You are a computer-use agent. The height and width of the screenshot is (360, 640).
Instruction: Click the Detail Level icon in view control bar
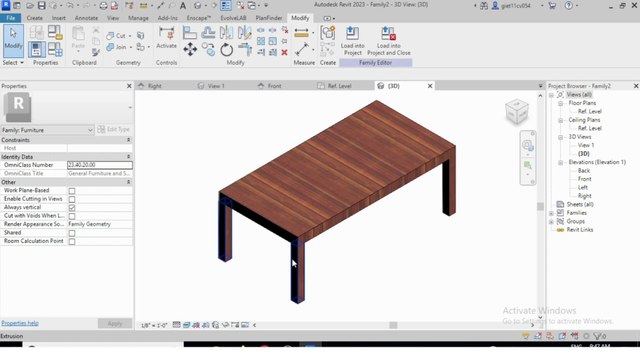tap(176, 325)
